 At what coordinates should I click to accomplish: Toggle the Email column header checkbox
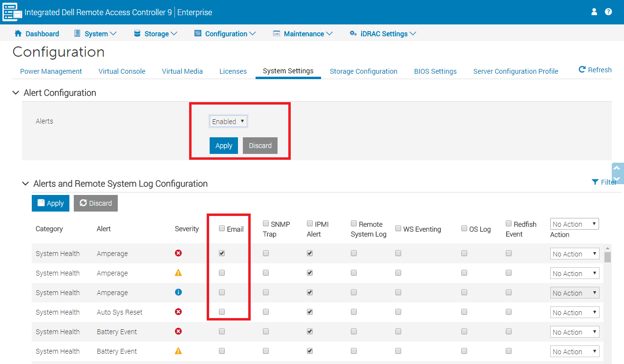(x=222, y=228)
